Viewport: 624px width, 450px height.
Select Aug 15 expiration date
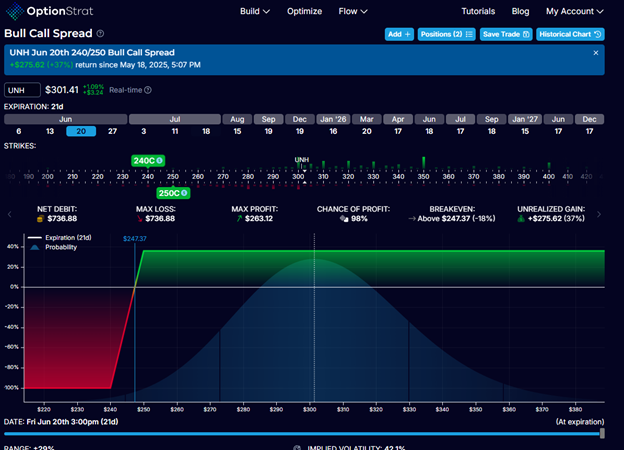click(x=237, y=131)
